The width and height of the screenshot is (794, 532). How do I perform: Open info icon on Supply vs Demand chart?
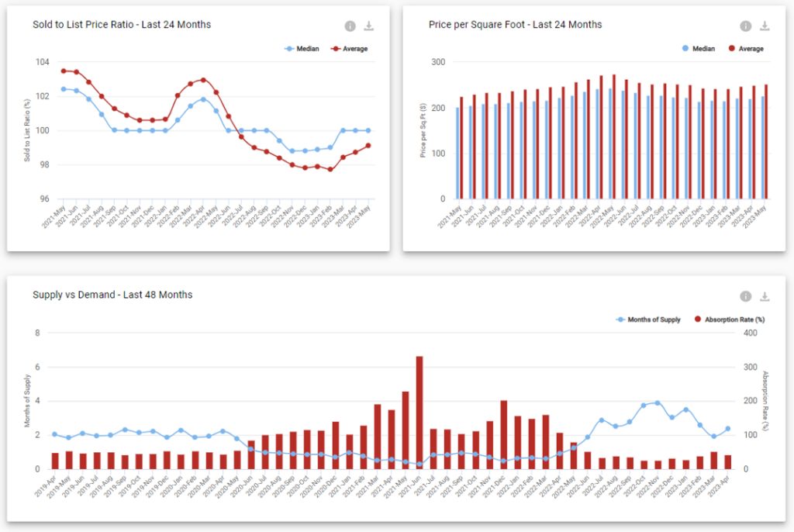[x=745, y=296]
